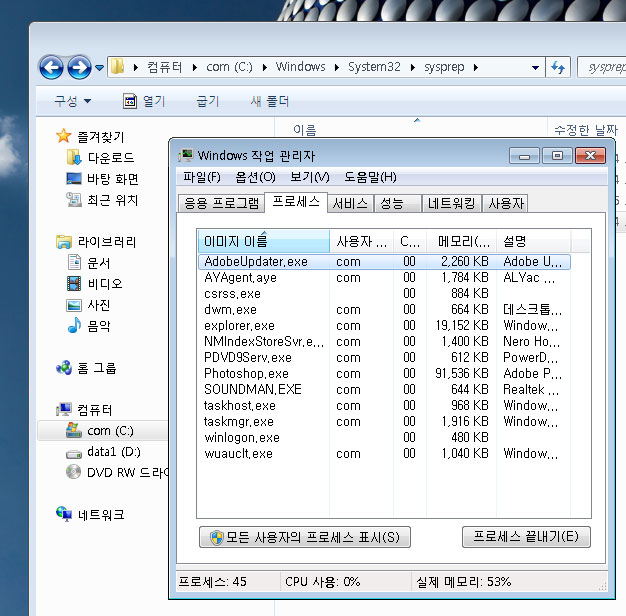Click the Explorer Forward arrow button
This screenshot has height=616, width=626.
[x=79, y=67]
